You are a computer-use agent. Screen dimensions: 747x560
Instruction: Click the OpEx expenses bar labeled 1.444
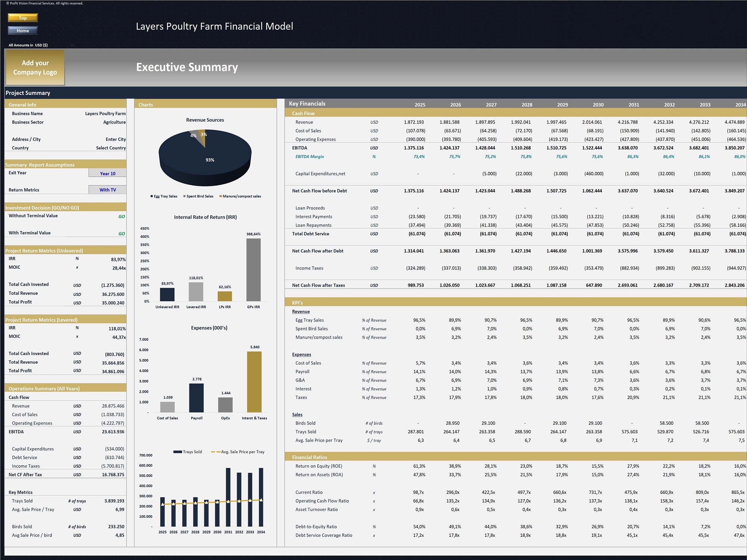tap(225, 405)
